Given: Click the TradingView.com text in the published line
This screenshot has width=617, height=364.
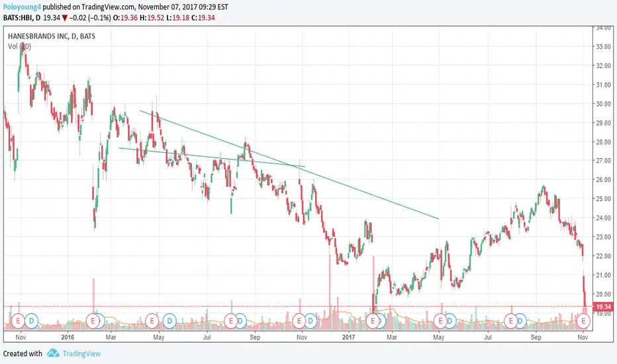Looking at the screenshot, I should coord(108,7).
